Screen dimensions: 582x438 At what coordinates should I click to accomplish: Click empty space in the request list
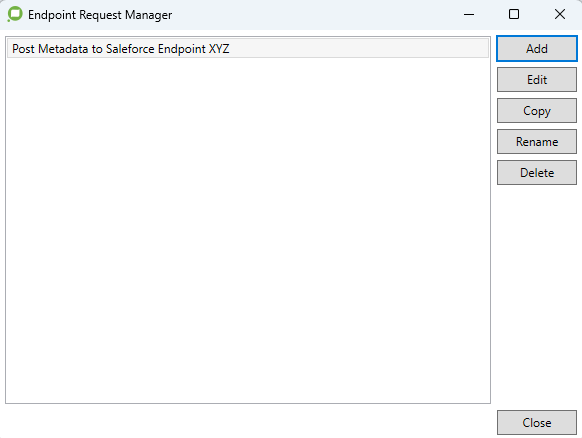click(248, 230)
